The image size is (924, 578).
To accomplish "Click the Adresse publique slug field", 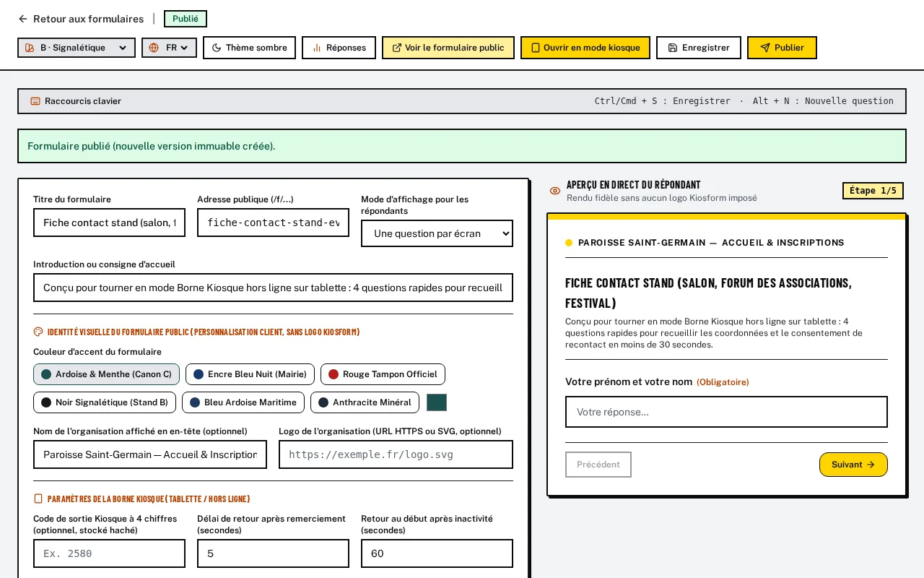I will coord(273,223).
